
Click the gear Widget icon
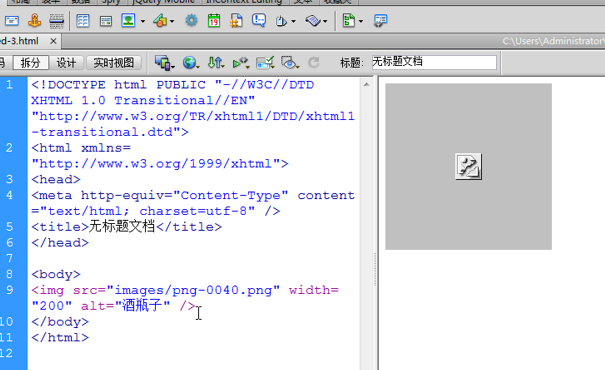pos(191,20)
